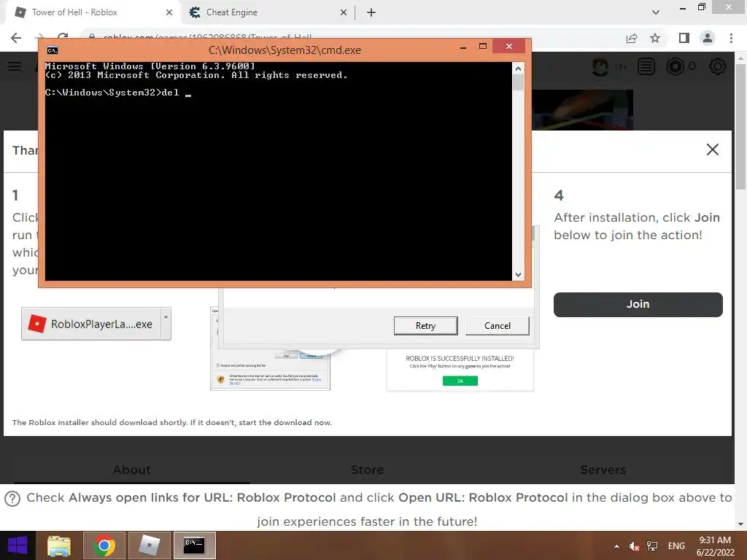The image size is (747, 560).
Task: Open the Robux balance icon
Action: [x=675, y=66]
